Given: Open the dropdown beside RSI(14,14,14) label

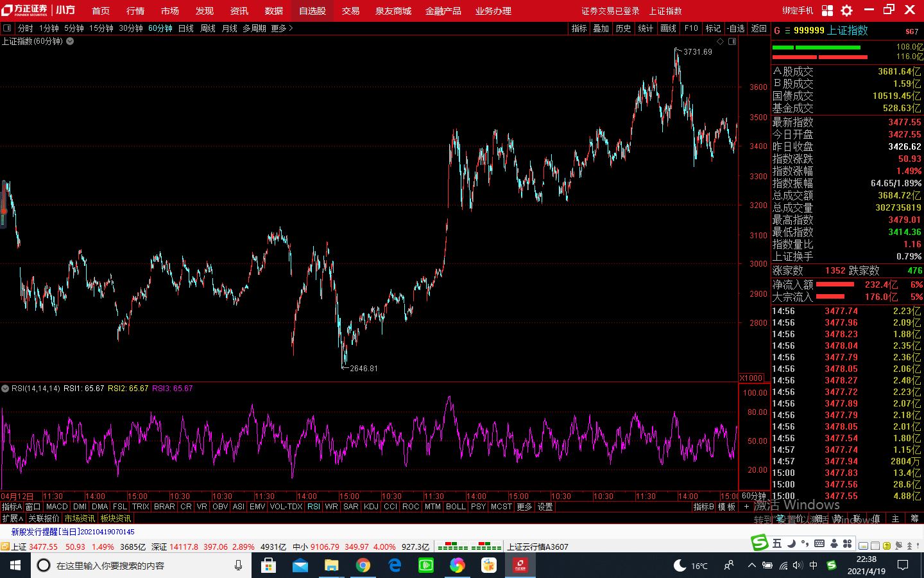Looking at the screenshot, I should (x=5, y=389).
